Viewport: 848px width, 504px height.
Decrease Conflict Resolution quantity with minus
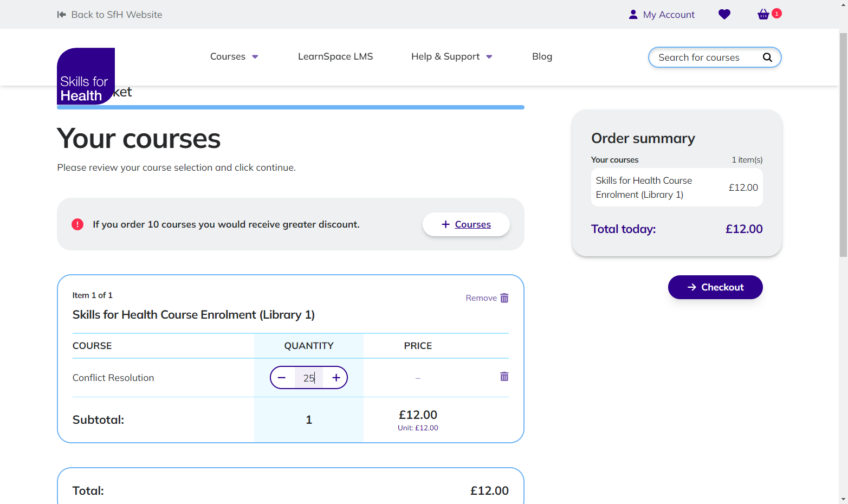tap(282, 378)
